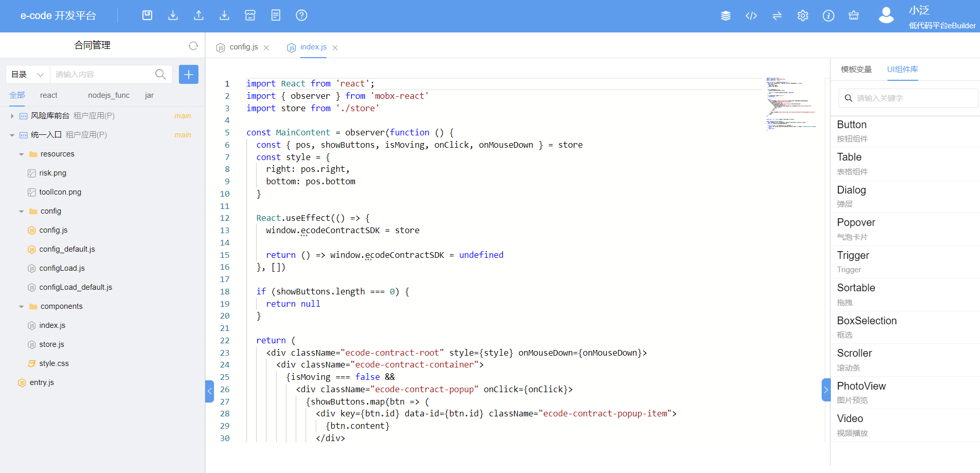
Task: Collapse the 统一入口 app node
Action: point(12,135)
